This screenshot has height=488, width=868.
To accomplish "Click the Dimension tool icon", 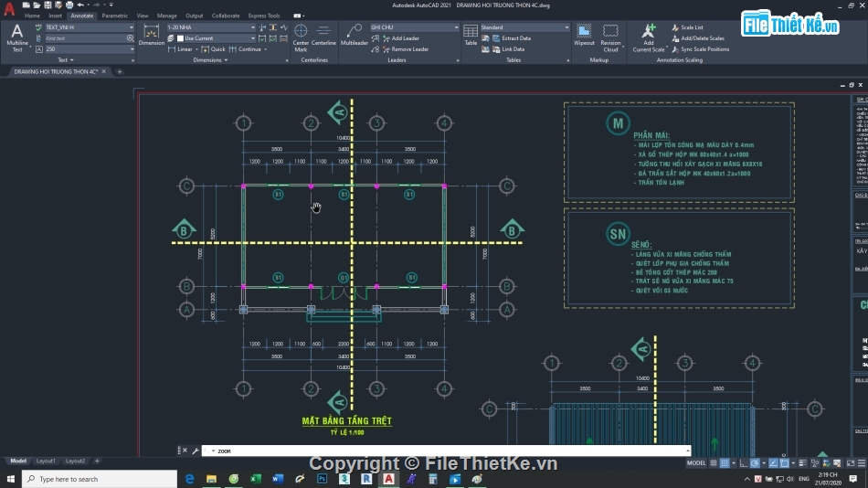I will tap(151, 35).
